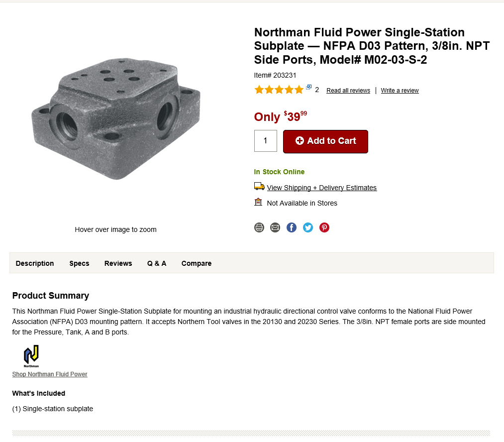This screenshot has height=442, width=504.
Task: Click the delivery truck shipping icon
Action: [259, 186]
